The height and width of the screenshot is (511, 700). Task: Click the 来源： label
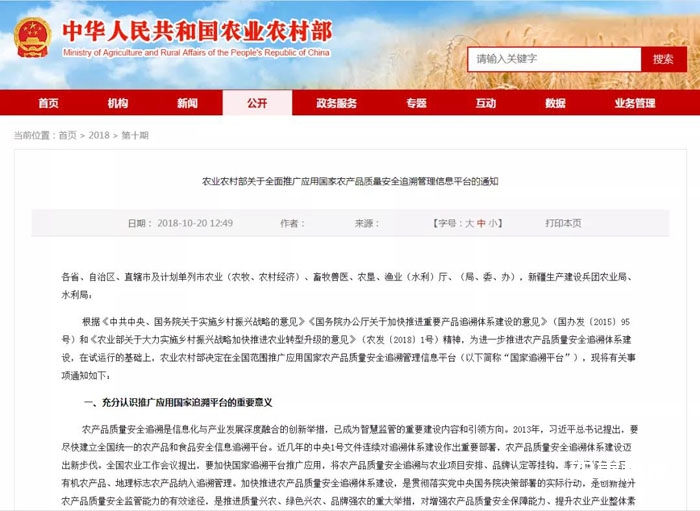(367, 223)
